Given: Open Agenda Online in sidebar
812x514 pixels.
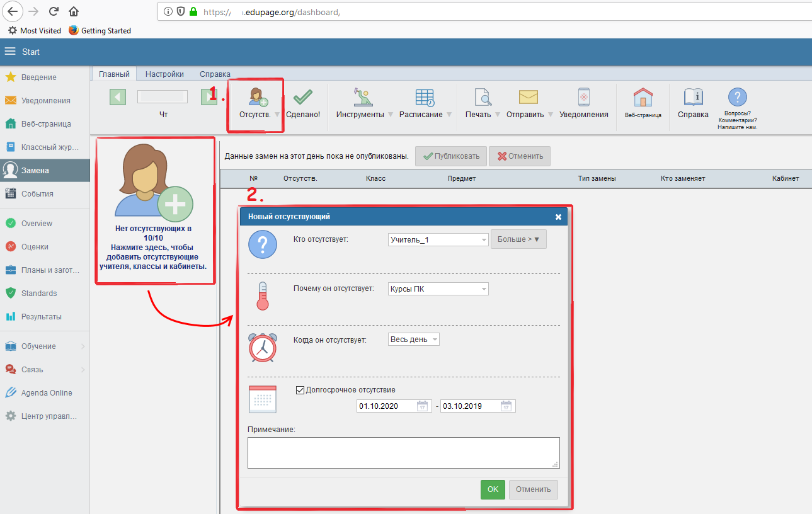Looking at the screenshot, I should coord(45,393).
